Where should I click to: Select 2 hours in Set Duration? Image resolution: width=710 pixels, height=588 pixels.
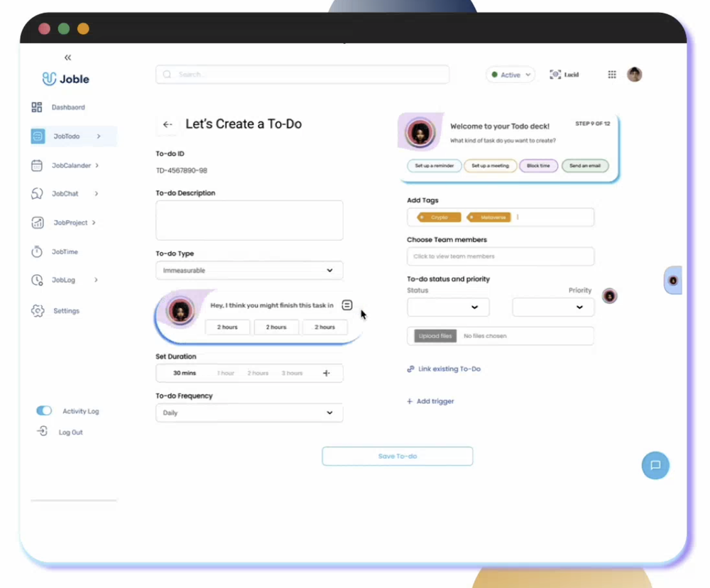pyautogui.click(x=258, y=374)
